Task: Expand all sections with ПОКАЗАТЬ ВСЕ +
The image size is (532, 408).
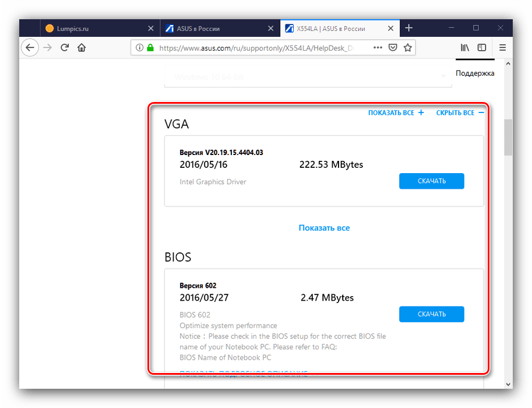Action: coord(396,112)
